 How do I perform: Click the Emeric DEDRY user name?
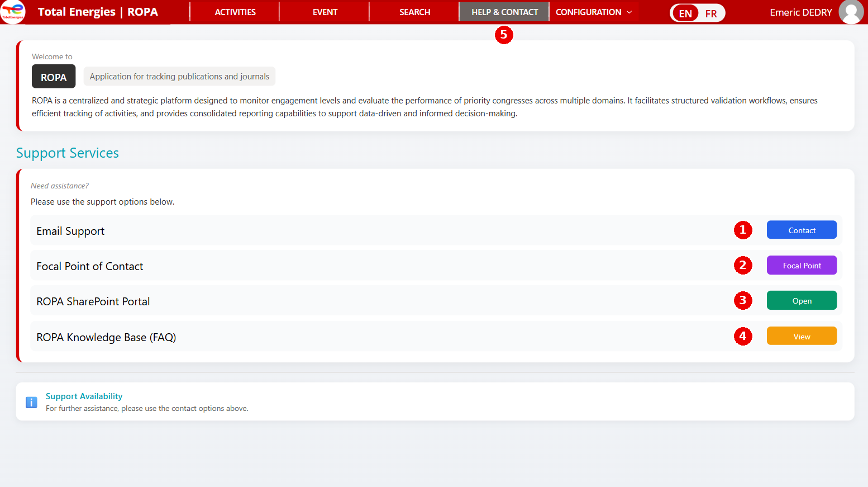800,12
